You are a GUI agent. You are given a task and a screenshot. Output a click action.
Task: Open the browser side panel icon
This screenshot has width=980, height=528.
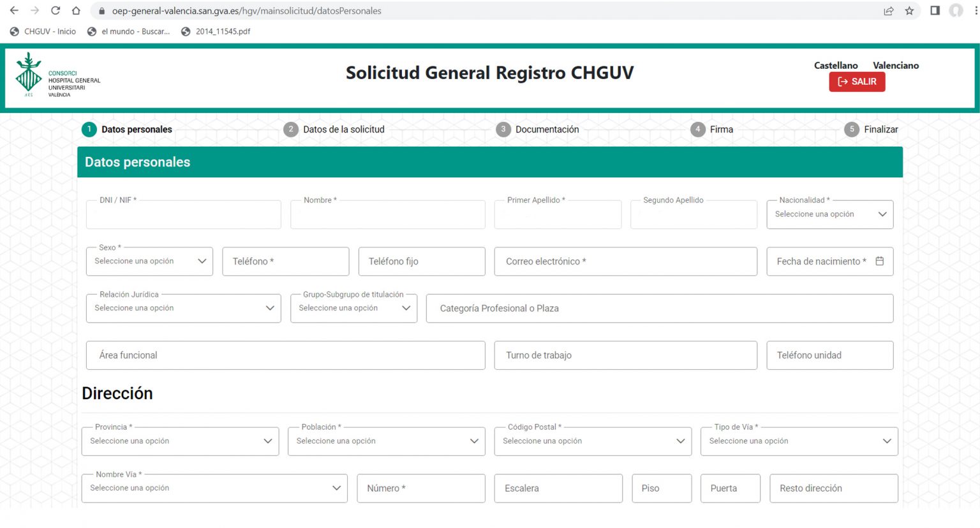(x=935, y=11)
